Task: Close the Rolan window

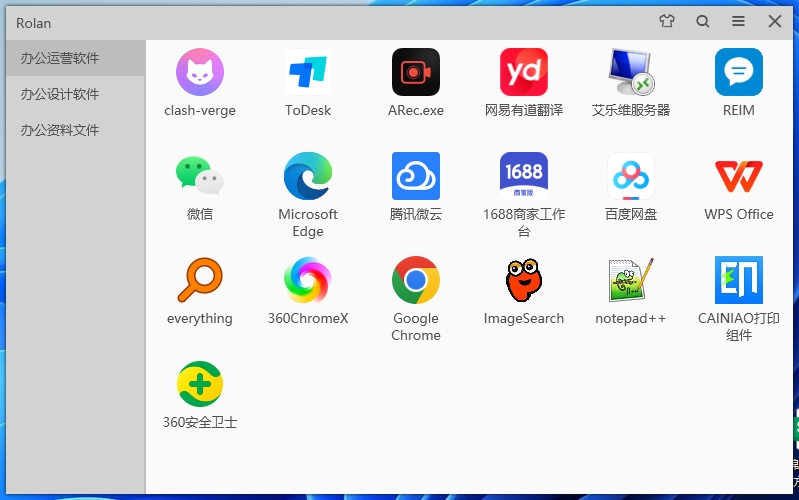Action: (x=775, y=21)
